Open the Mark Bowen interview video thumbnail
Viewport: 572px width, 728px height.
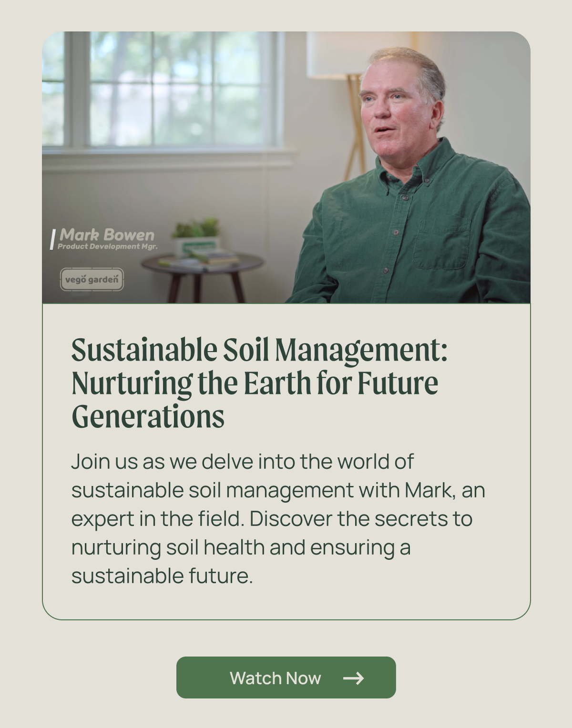286,167
